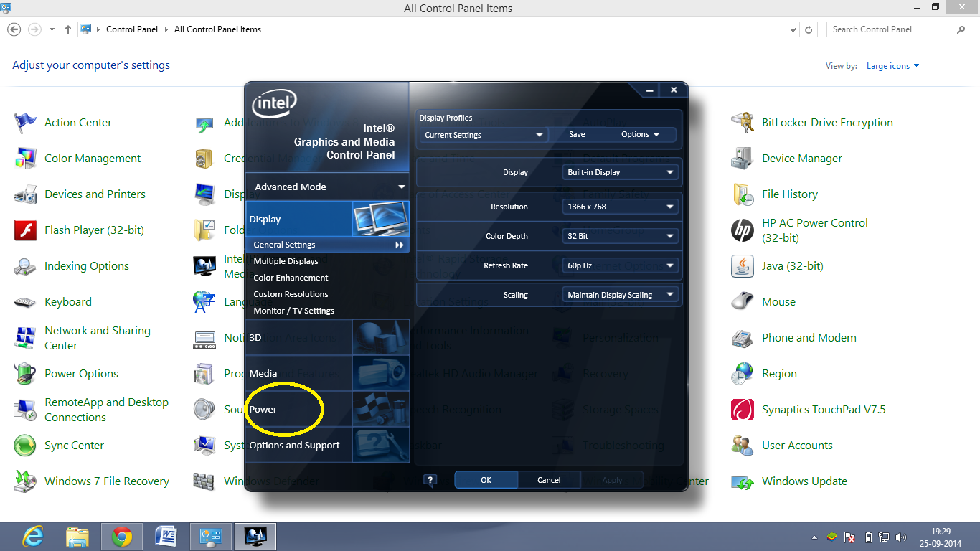Open Synaptics TouchPad V7.5 settings

point(809,410)
